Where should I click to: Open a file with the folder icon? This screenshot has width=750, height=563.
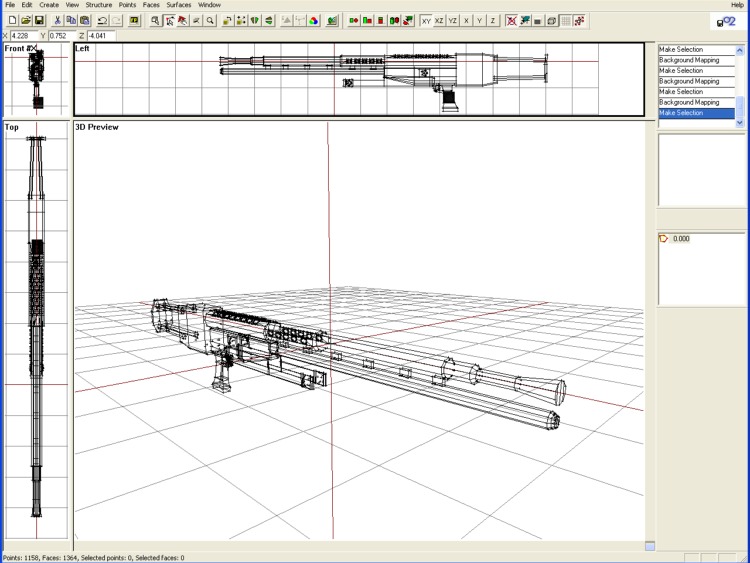click(x=25, y=20)
